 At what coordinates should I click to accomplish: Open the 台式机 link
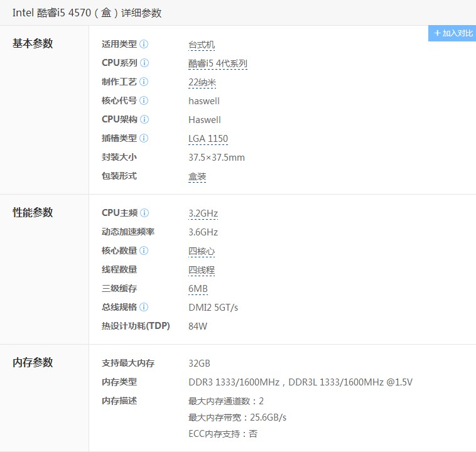(x=202, y=45)
